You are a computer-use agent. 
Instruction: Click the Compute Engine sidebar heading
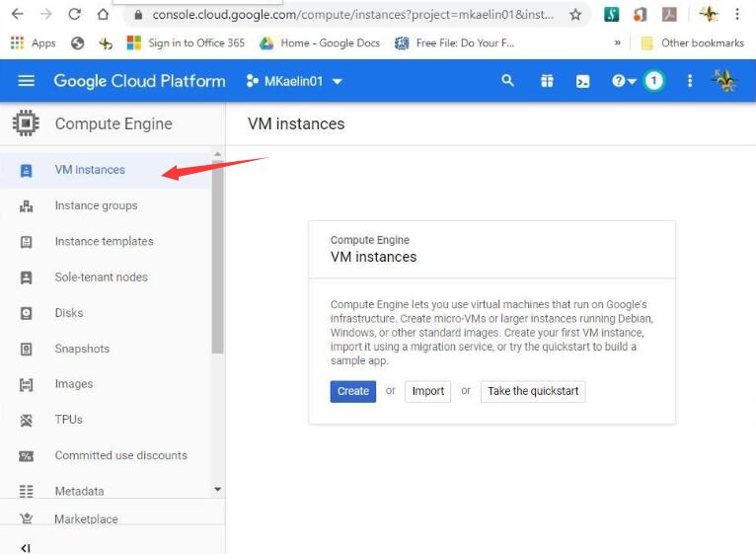(113, 124)
